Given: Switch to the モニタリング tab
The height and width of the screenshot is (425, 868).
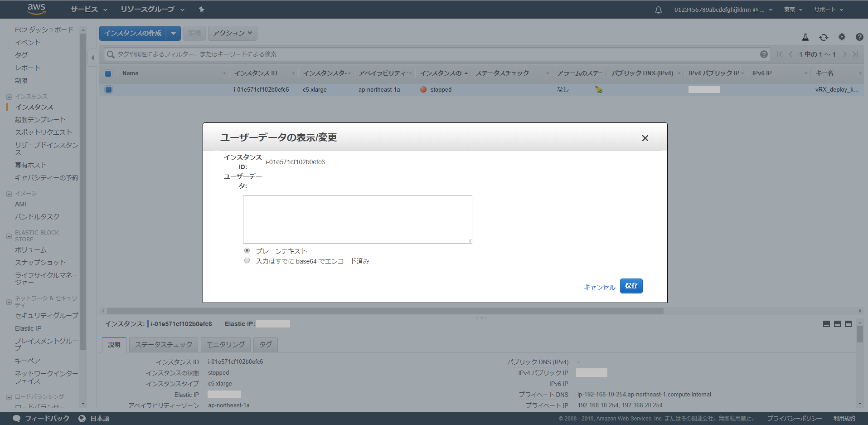Looking at the screenshot, I should [x=225, y=344].
